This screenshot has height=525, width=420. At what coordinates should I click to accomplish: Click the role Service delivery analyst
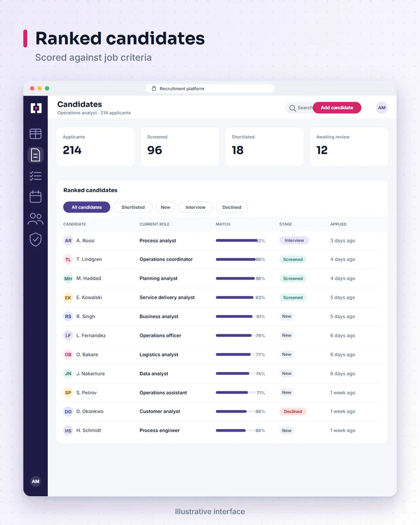pyautogui.click(x=167, y=298)
